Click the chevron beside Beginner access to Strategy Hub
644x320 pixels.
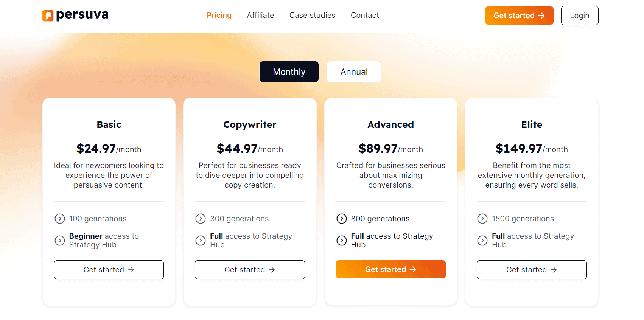click(59, 241)
